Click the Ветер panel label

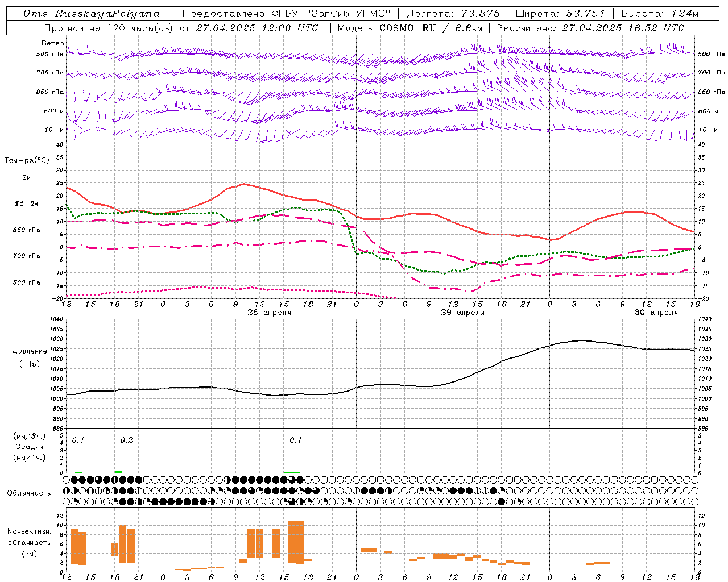click(x=52, y=43)
